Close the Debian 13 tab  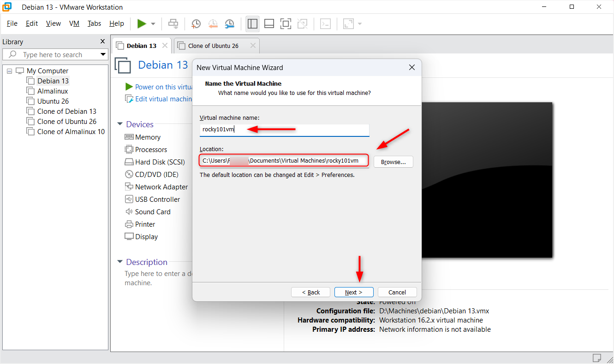coord(165,46)
